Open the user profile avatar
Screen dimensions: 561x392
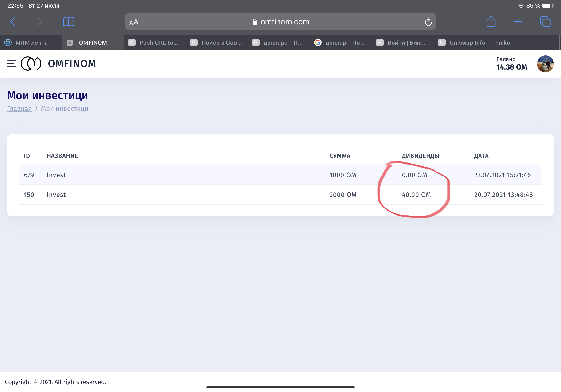(545, 64)
